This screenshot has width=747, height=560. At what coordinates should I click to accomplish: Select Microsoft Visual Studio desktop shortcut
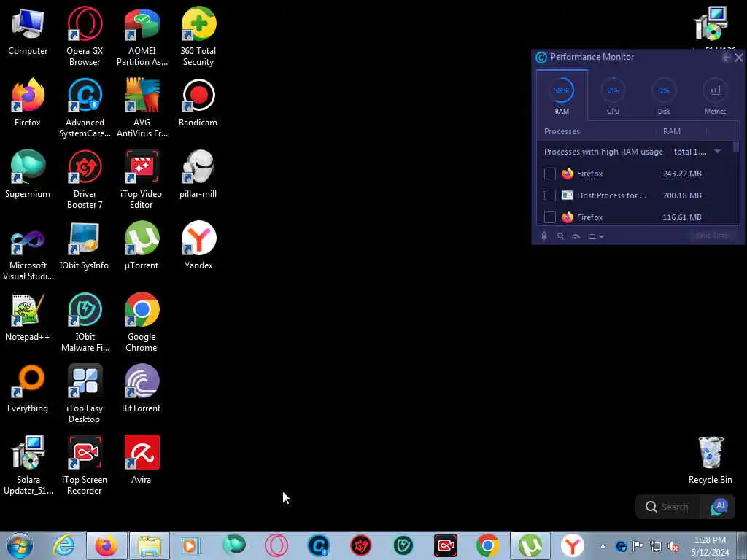pos(28,251)
